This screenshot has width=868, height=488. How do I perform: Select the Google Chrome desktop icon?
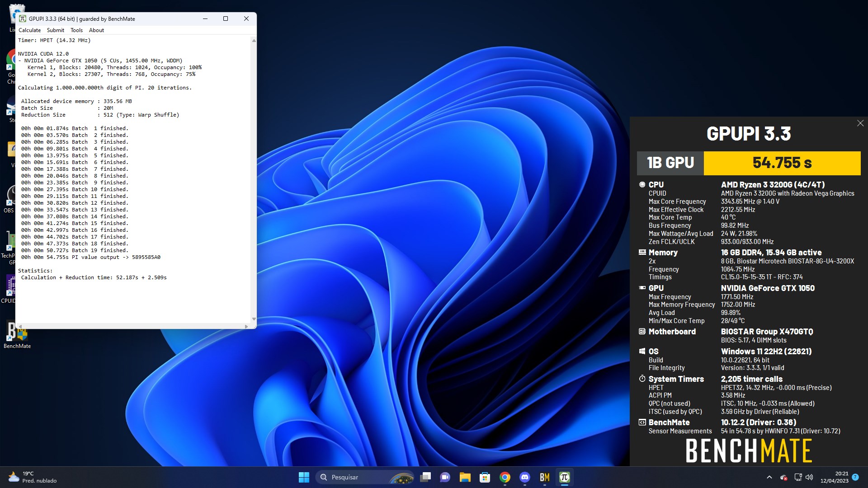11,67
